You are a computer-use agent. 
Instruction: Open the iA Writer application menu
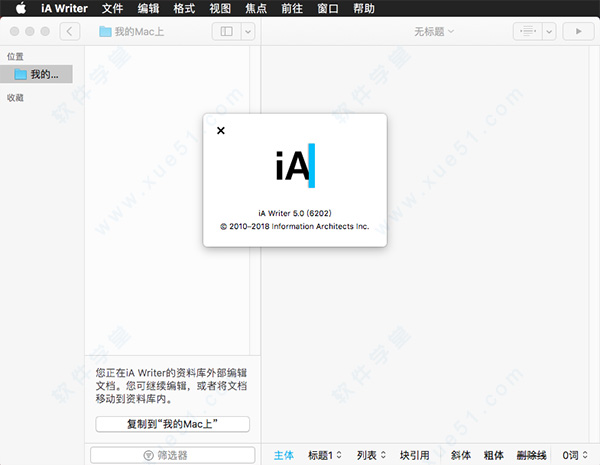click(64, 8)
